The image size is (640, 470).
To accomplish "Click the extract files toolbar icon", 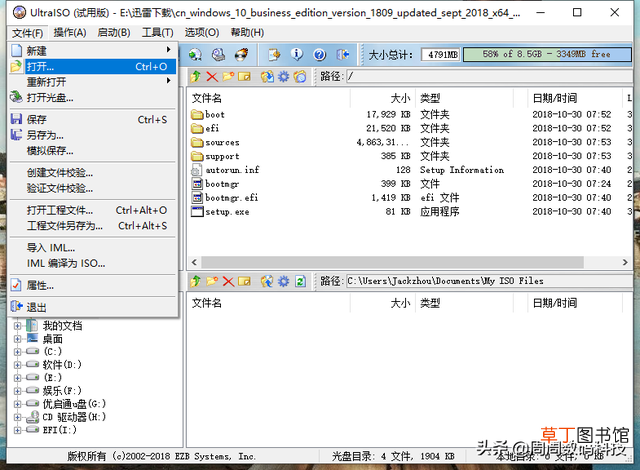I will 274,54.
